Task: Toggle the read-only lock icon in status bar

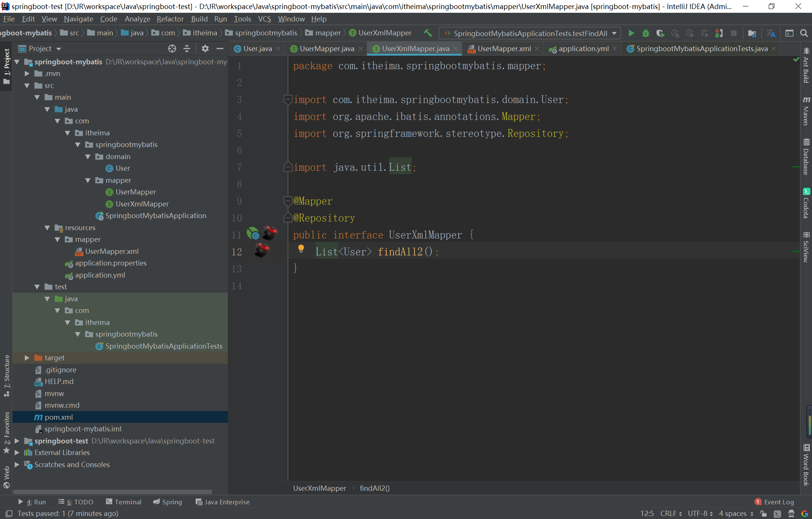Action: pos(764,513)
